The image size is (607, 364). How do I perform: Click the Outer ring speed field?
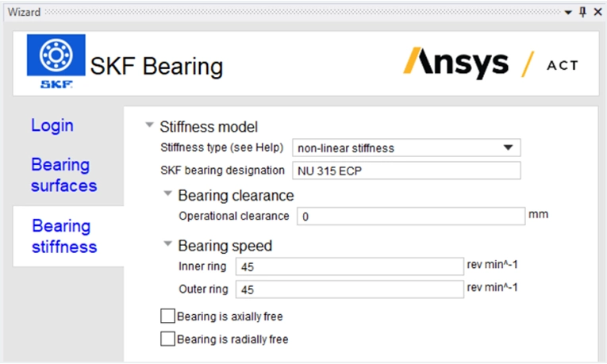350,289
